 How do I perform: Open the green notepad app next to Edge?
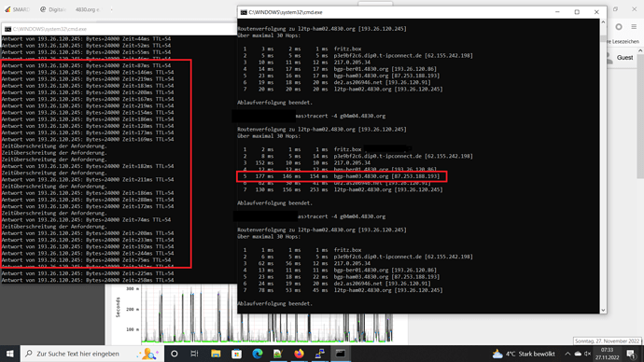coord(278,354)
